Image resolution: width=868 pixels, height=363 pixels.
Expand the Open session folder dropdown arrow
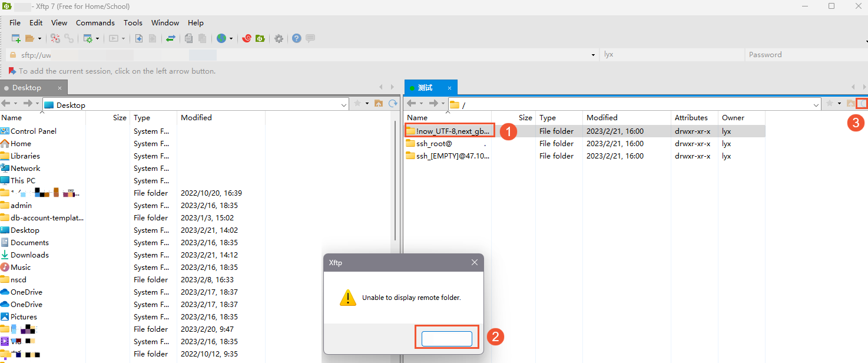[40, 38]
